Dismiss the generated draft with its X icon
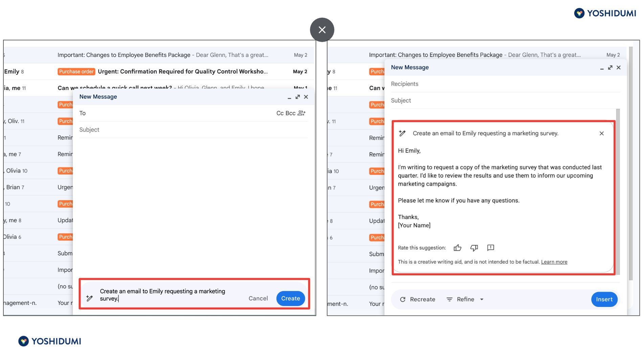The image size is (644, 352). click(x=601, y=133)
